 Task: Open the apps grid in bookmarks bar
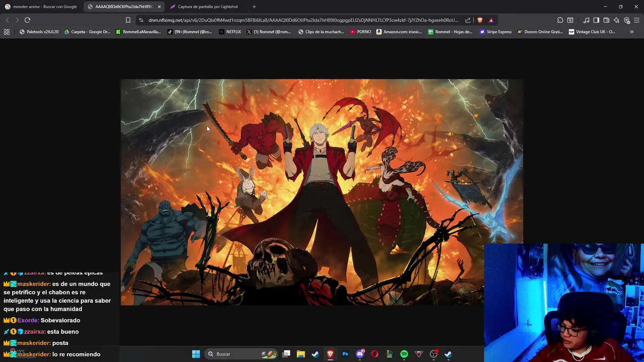coord(7,32)
